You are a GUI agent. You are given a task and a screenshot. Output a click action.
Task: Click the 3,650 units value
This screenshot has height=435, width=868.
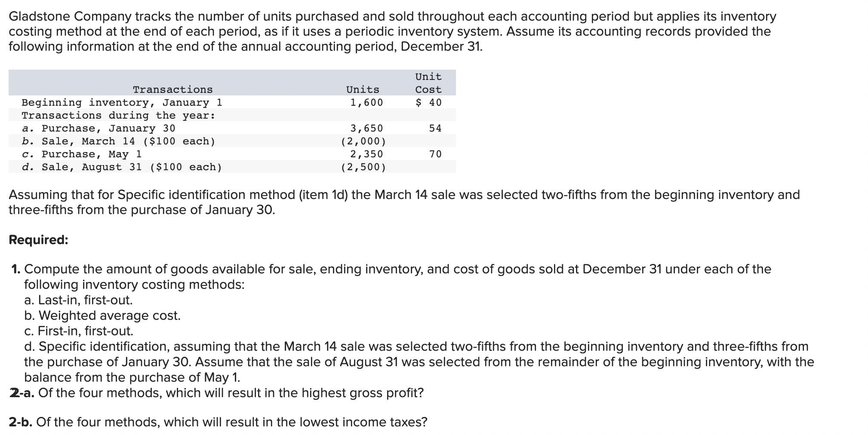[366, 128]
